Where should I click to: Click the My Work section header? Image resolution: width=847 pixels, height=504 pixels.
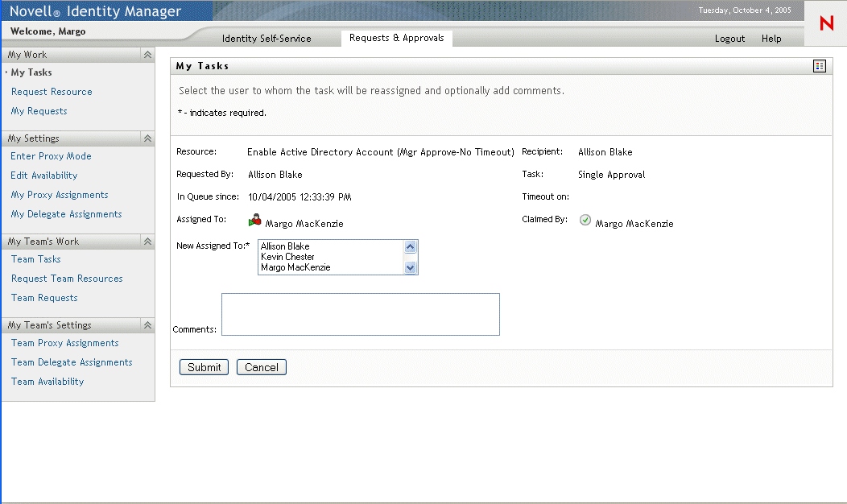click(x=78, y=55)
